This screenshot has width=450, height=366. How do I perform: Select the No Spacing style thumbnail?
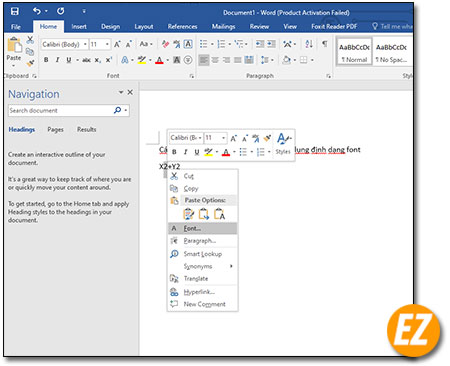[391, 52]
